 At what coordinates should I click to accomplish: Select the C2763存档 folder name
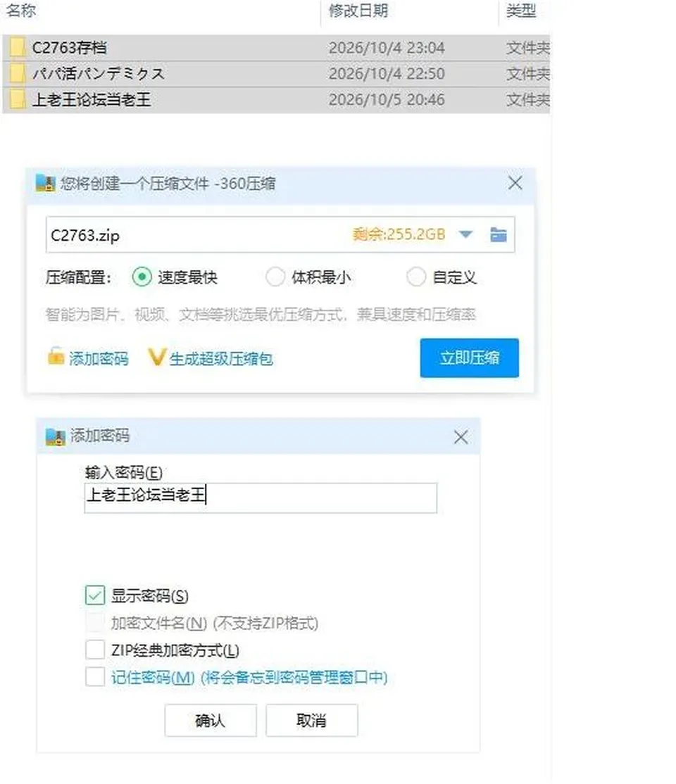tap(69, 47)
